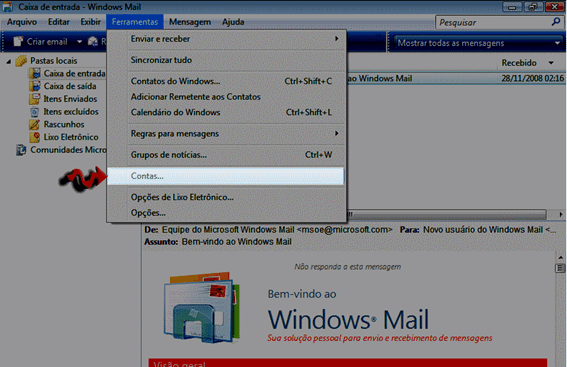Click the Windows Mail title bar icon
The height and width of the screenshot is (367, 567).
point(7,7)
